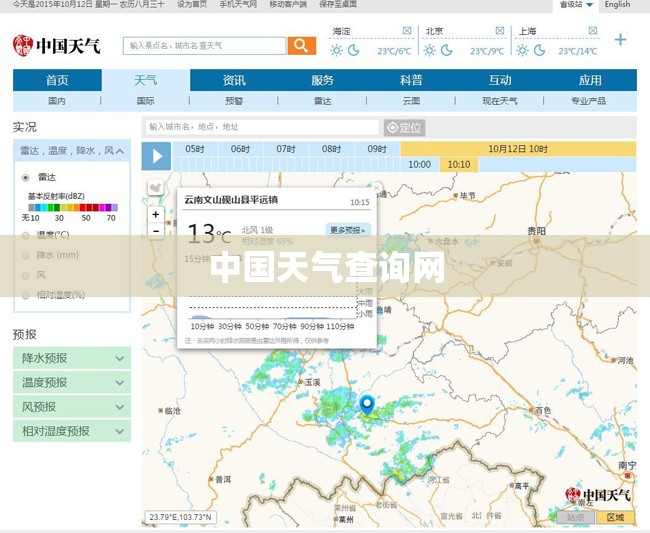Click the China map overview icon

coord(155,188)
